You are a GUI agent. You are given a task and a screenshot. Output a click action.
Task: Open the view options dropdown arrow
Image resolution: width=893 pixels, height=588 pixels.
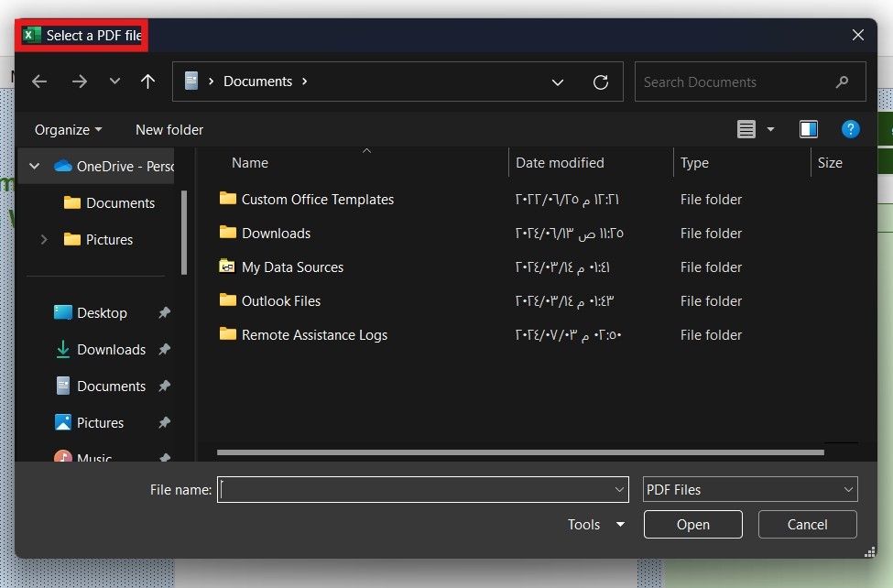click(770, 129)
